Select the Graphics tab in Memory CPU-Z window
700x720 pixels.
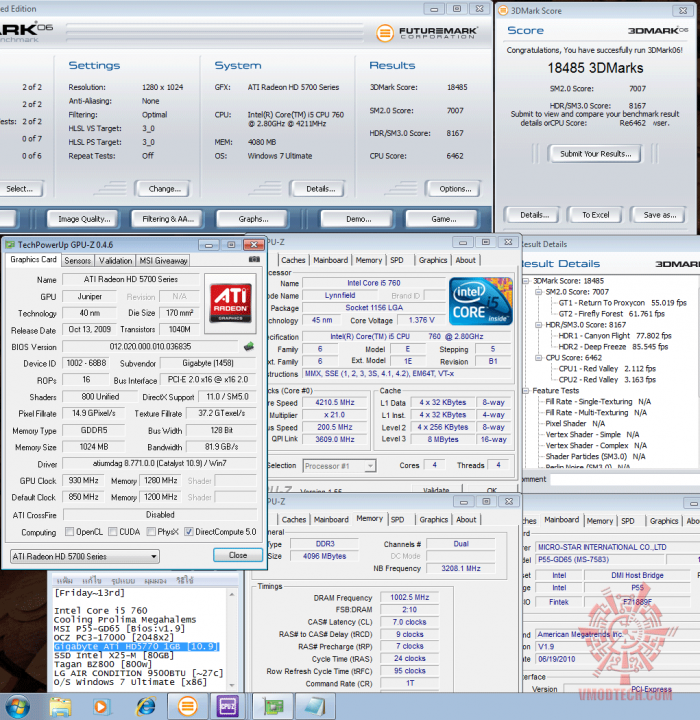tap(434, 519)
